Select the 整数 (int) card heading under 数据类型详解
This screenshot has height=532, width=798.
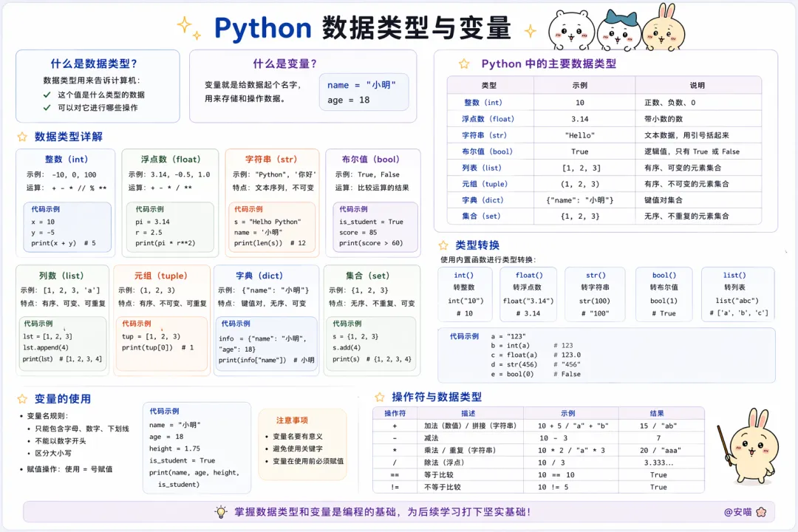click(x=66, y=160)
